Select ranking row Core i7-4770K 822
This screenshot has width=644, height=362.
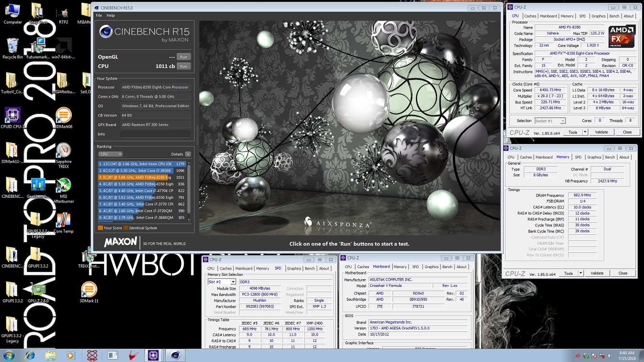pos(142,191)
